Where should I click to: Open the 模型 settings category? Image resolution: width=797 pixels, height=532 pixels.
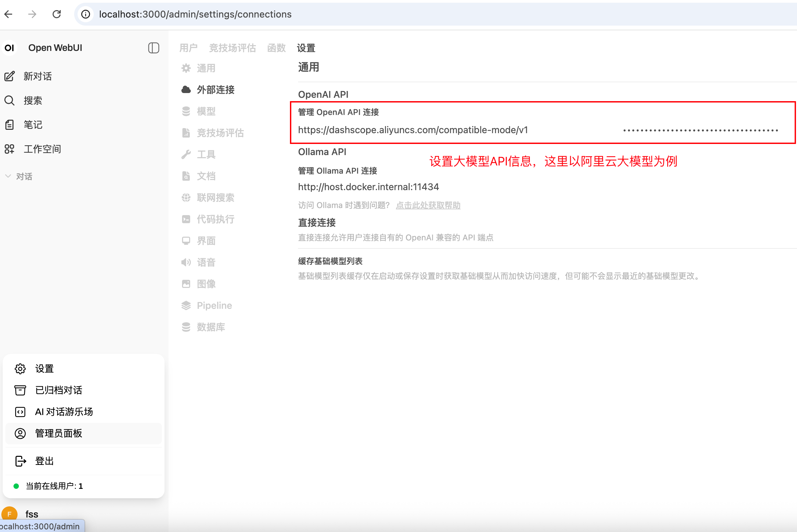point(199,111)
